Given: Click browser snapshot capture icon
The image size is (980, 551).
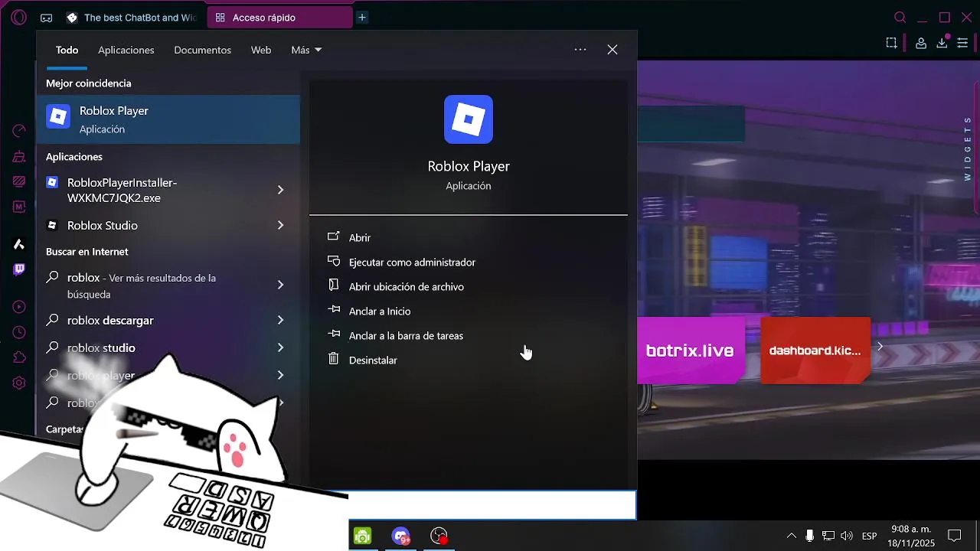Looking at the screenshot, I should [892, 44].
